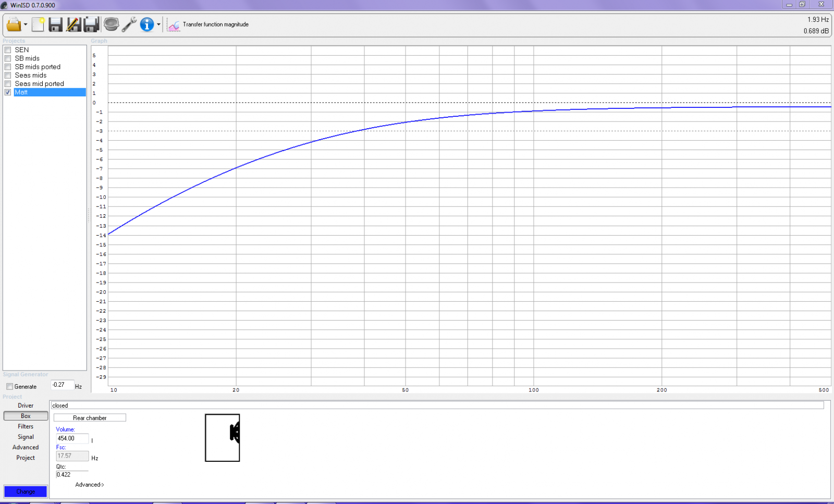
Task: Switch to the Filters tab
Action: click(x=26, y=426)
